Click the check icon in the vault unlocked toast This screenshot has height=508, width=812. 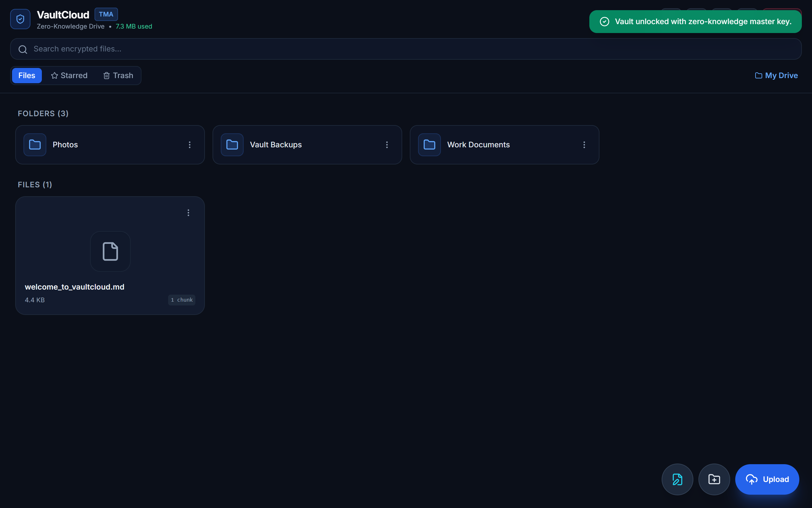tap(604, 22)
